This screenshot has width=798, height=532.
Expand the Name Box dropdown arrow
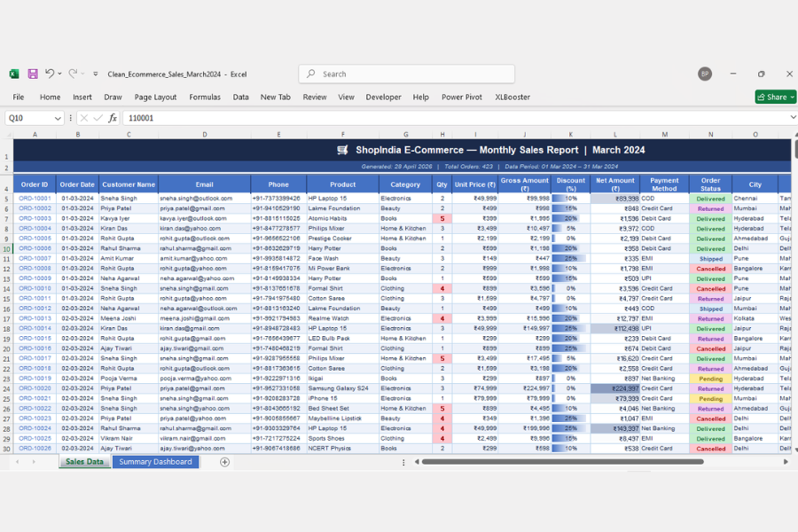[58, 118]
